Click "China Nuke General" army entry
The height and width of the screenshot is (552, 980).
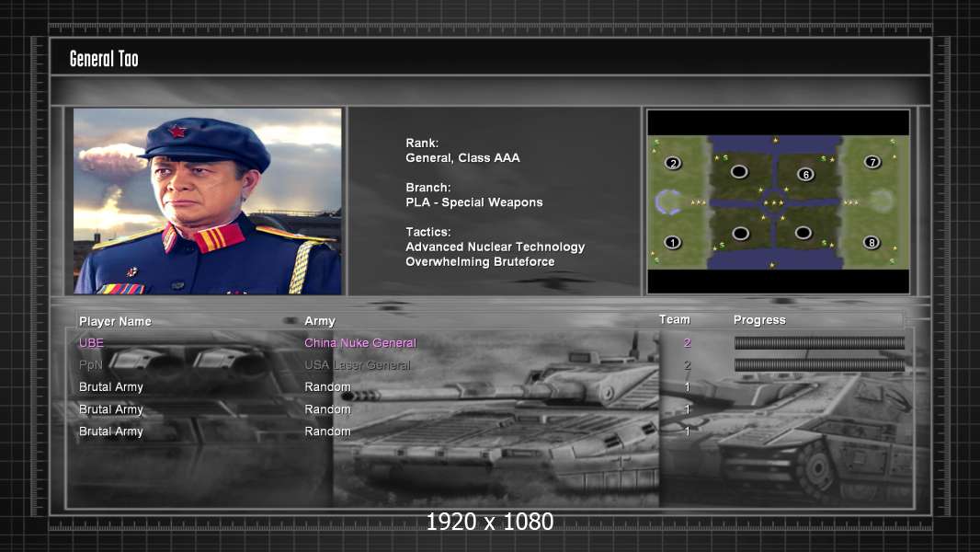[360, 342]
